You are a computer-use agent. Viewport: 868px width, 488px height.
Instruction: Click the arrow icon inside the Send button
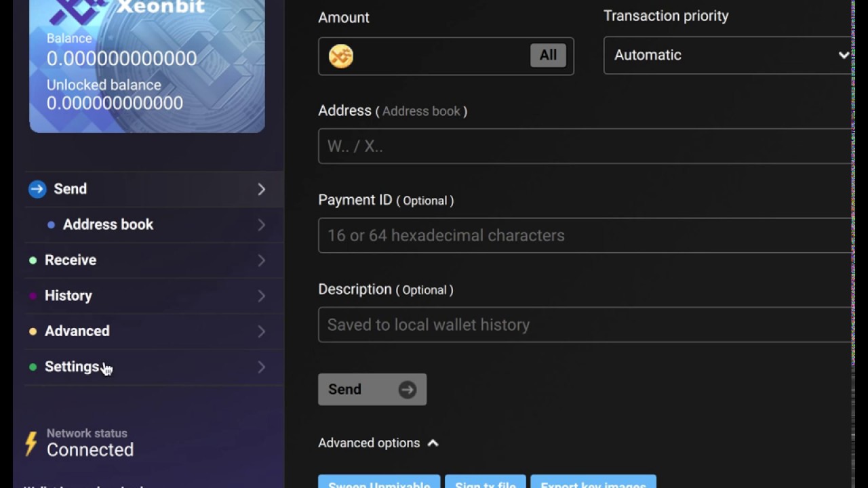point(407,389)
